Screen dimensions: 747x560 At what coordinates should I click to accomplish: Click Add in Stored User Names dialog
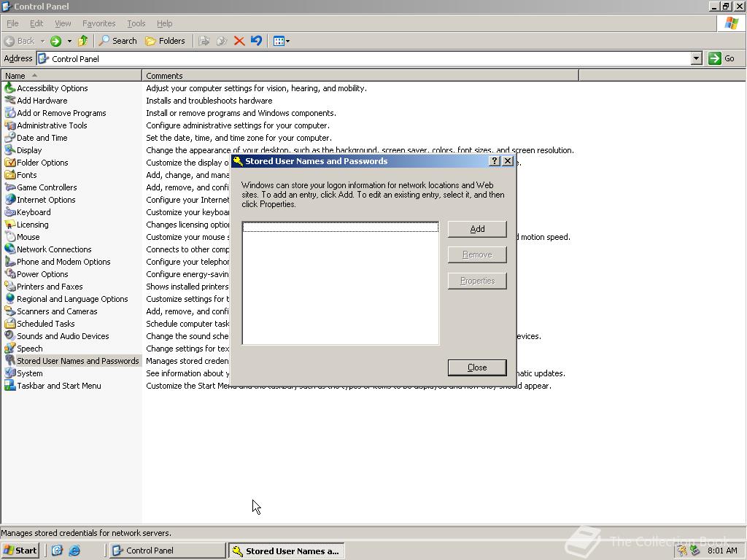click(x=477, y=229)
